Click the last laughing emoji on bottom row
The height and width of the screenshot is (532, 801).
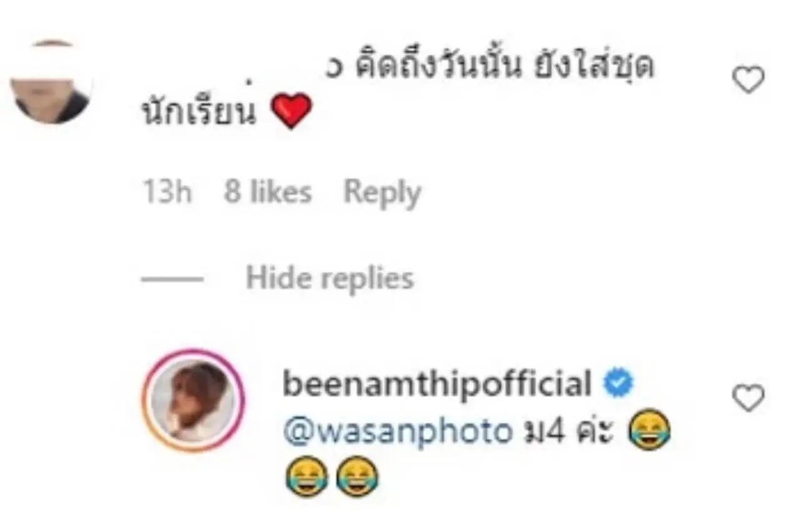357,476
